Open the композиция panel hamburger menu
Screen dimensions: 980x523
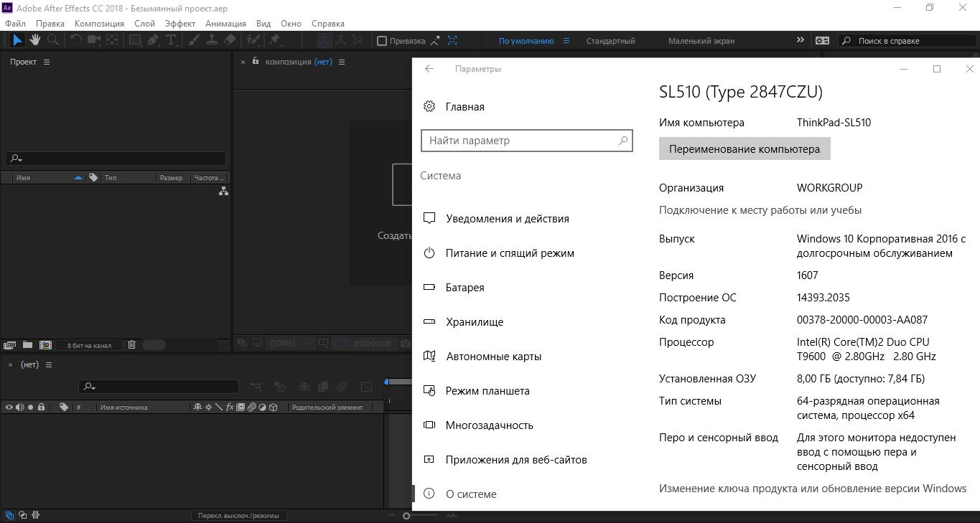tap(342, 62)
